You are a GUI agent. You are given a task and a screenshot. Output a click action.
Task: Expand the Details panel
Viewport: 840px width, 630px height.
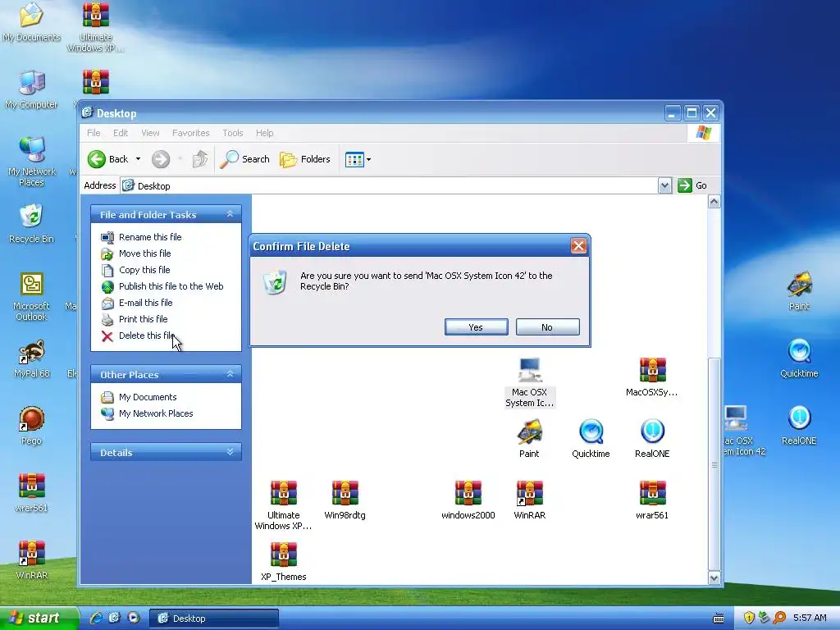(x=230, y=452)
